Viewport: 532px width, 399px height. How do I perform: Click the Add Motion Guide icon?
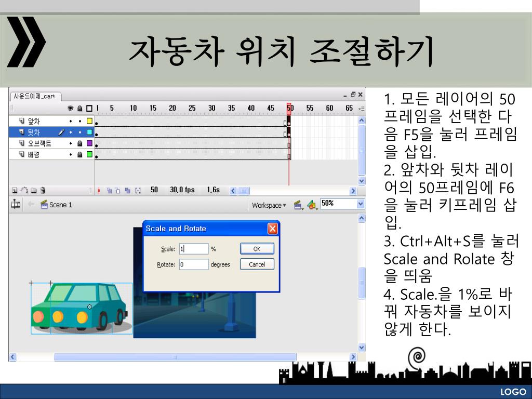(24, 190)
